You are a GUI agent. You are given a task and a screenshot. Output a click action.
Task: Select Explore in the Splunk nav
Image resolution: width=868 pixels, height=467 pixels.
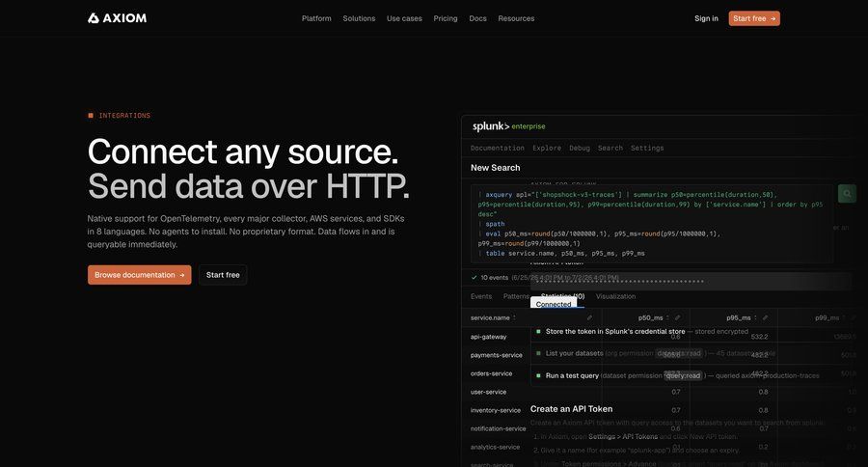click(x=547, y=148)
